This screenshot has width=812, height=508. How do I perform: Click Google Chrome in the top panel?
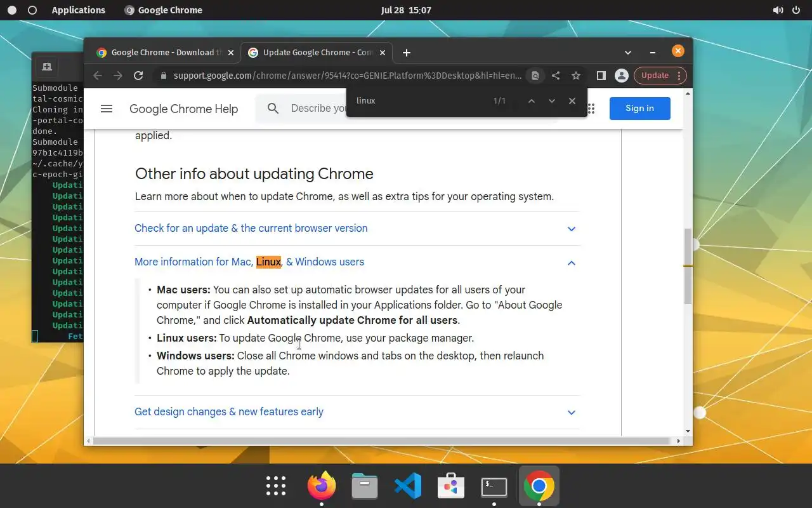[x=164, y=10]
